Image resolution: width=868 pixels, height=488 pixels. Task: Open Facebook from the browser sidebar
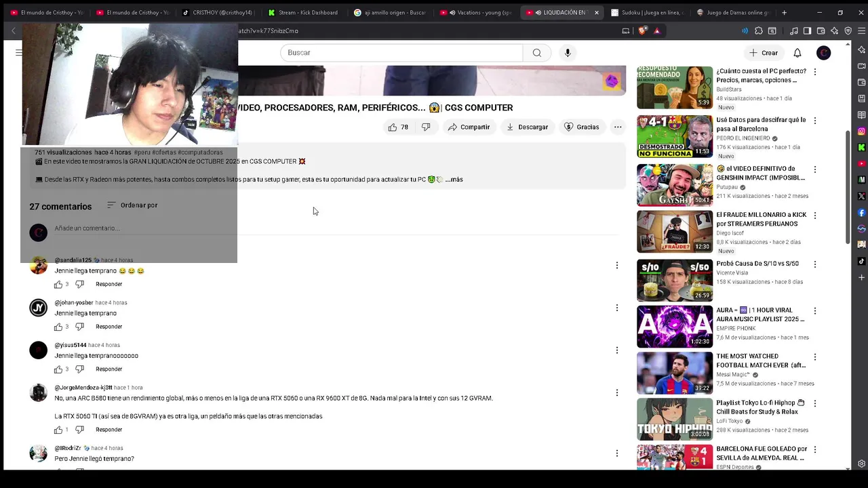[861, 213]
